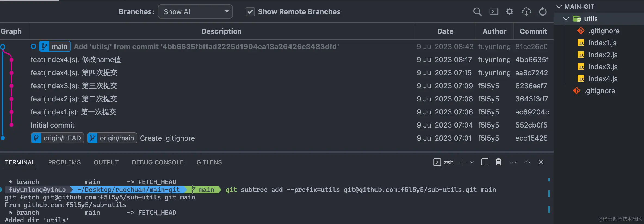Switch to the TERMINAL tab
Viewport: 644px width, 224px height.
[x=20, y=162]
